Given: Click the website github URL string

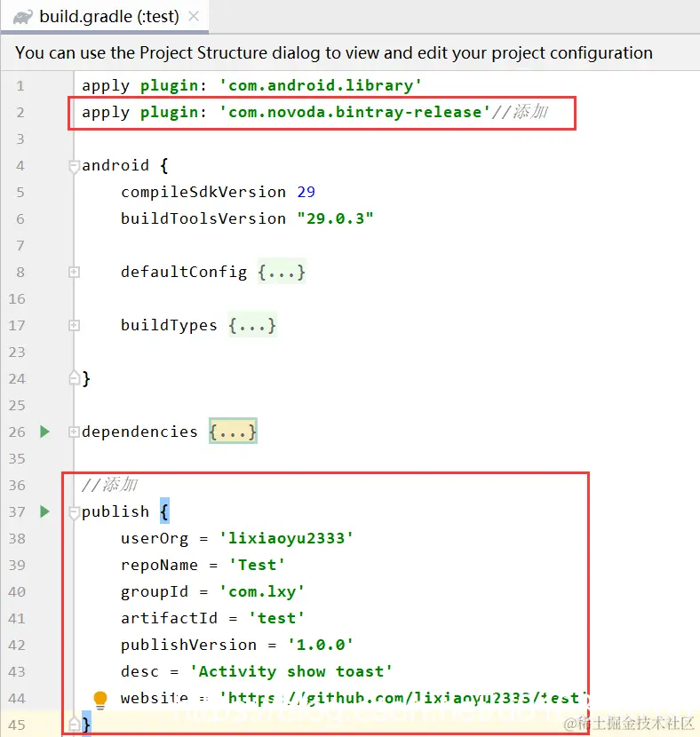Looking at the screenshot, I should pyautogui.click(x=404, y=698).
